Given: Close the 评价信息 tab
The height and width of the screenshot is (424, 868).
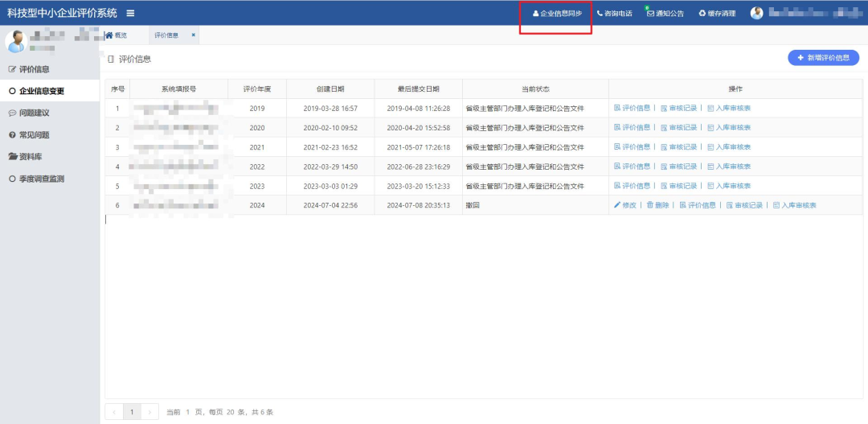Looking at the screenshot, I should 193,35.
